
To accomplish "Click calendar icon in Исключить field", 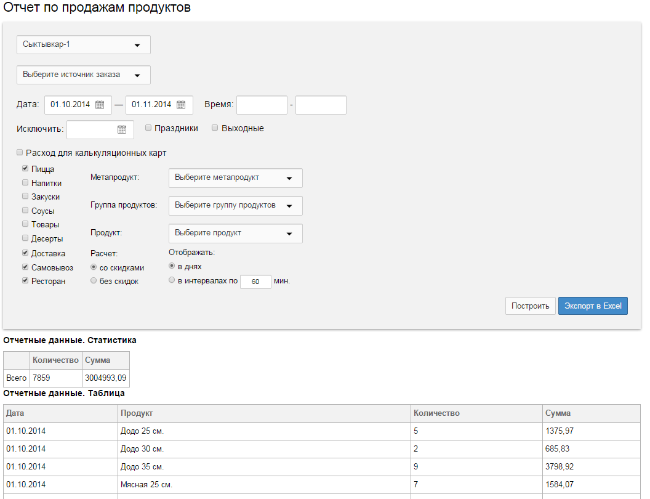I will point(121,129).
